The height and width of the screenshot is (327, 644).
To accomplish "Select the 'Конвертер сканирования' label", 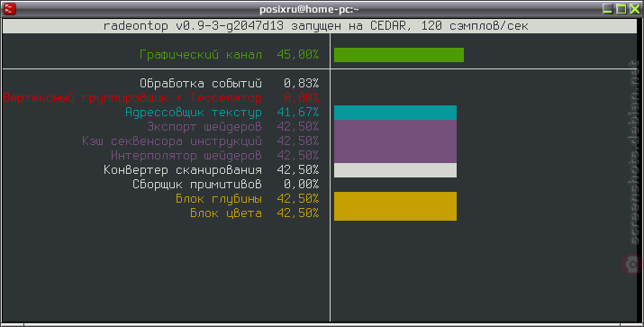I will pos(183,169).
